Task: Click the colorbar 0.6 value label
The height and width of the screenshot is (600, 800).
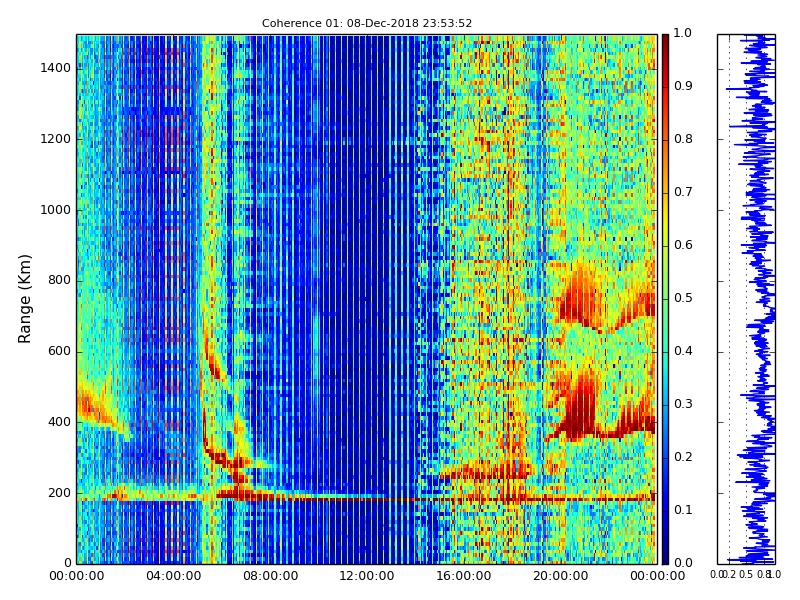Action: [x=683, y=245]
